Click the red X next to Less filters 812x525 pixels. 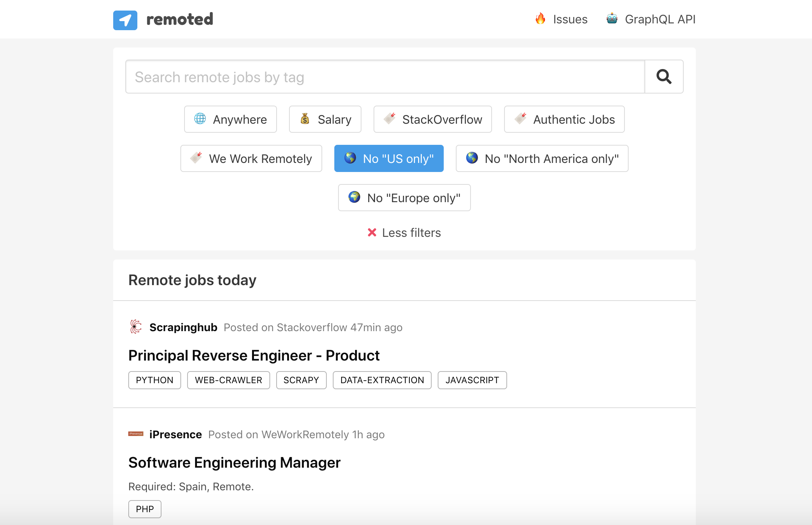pyautogui.click(x=372, y=232)
